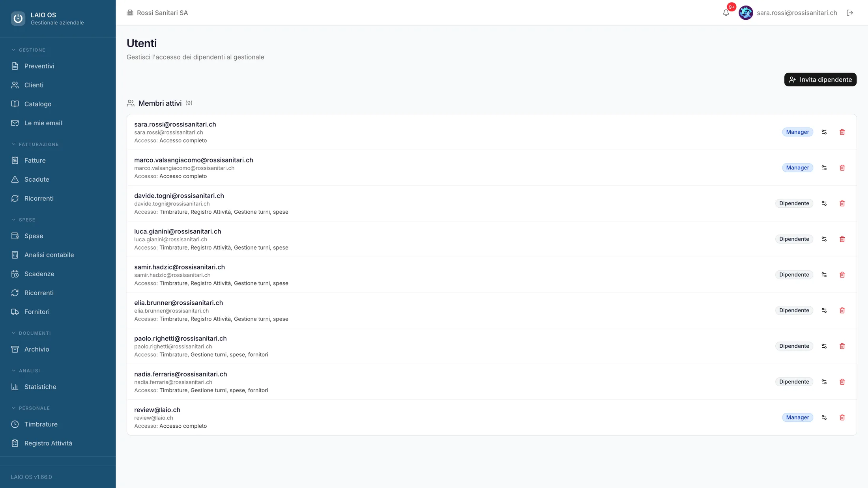Click the user avatar in header
The width and height of the screenshot is (868, 488).
[x=746, y=13]
